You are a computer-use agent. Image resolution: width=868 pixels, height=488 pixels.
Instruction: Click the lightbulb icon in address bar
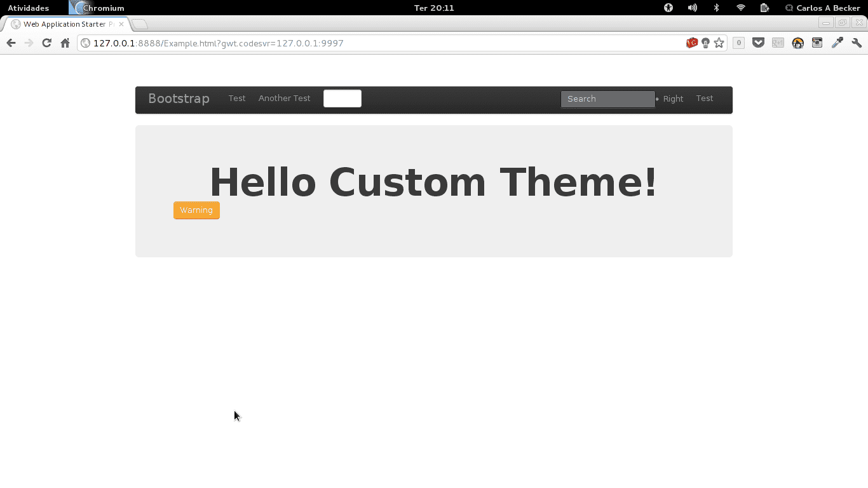pyautogui.click(x=705, y=43)
